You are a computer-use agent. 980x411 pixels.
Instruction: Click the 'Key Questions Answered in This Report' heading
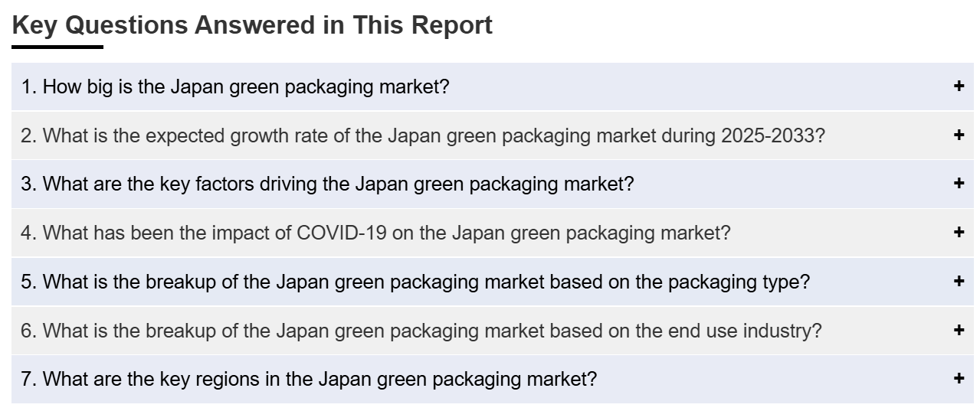[x=252, y=25]
